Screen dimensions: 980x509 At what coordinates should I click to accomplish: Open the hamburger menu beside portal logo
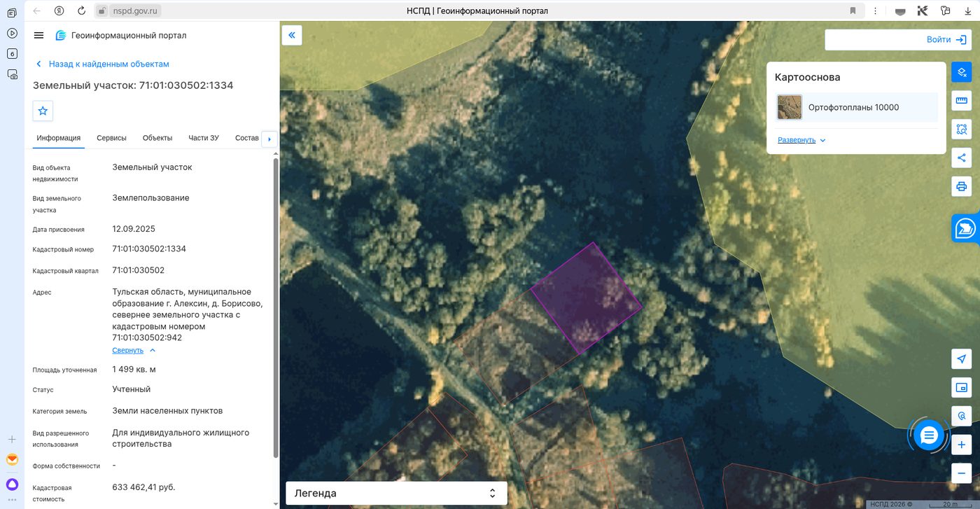point(38,36)
